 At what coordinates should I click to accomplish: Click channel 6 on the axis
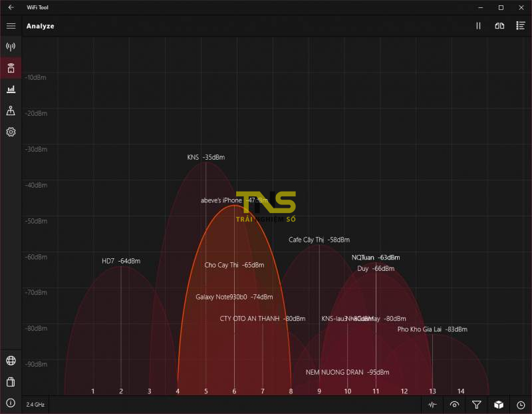(234, 391)
